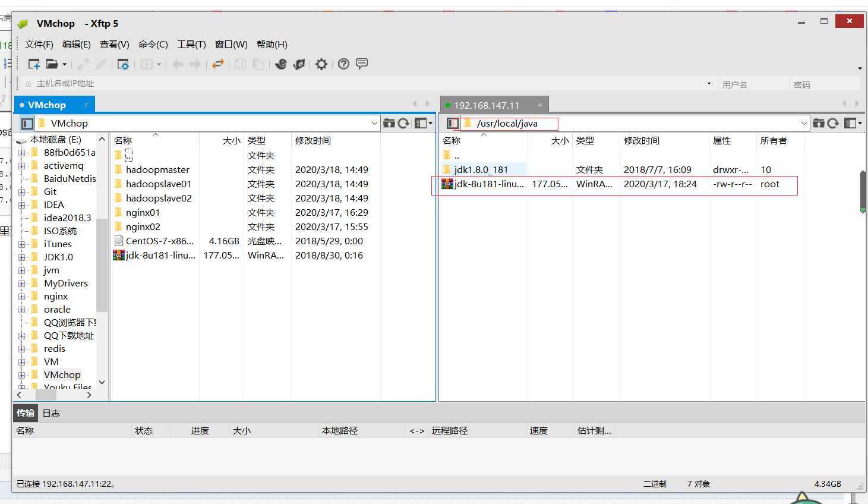Viewport: 868px width, 504px height.
Task: Open the 帮助(H) menu
Action: click(x=272, y=45)
